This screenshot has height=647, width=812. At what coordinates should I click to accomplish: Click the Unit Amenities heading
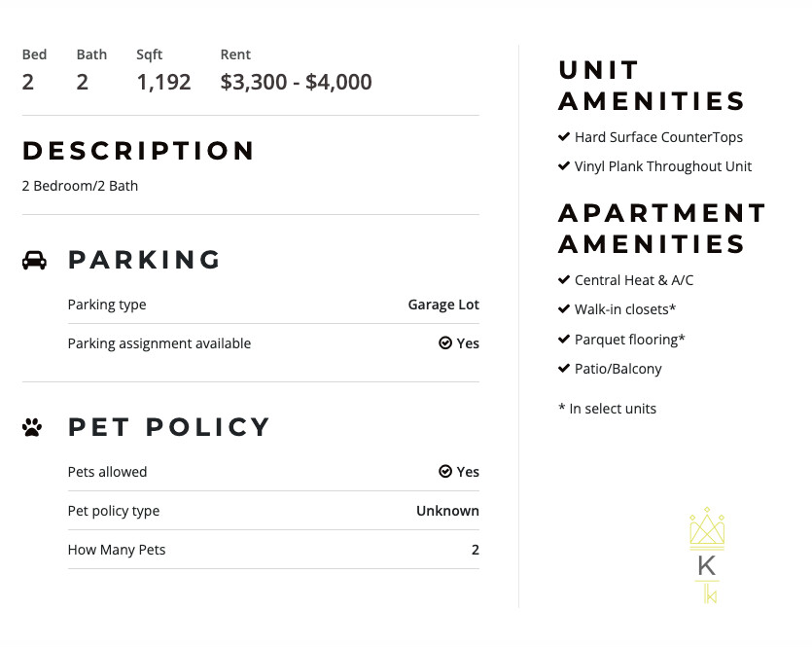(x=652, y=86)
